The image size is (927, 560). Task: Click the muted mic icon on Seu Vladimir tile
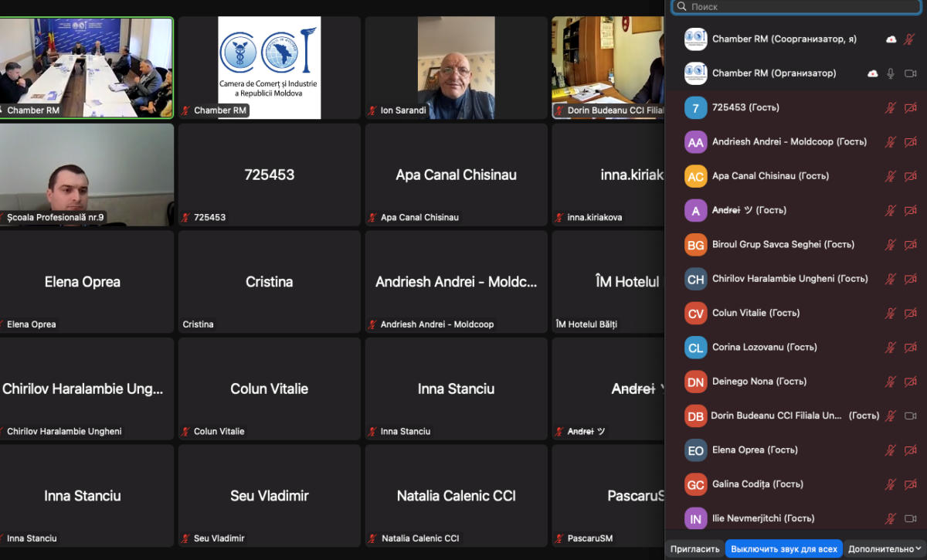point(185,538)
